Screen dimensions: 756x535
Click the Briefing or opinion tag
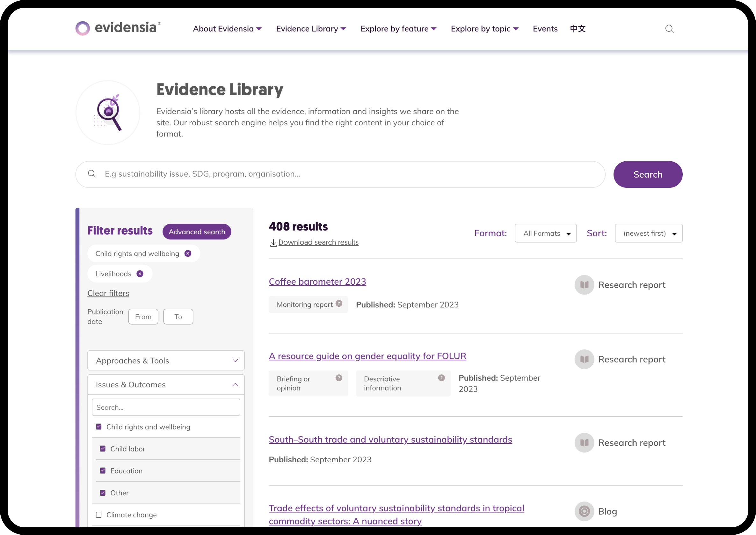pos(308,384)
